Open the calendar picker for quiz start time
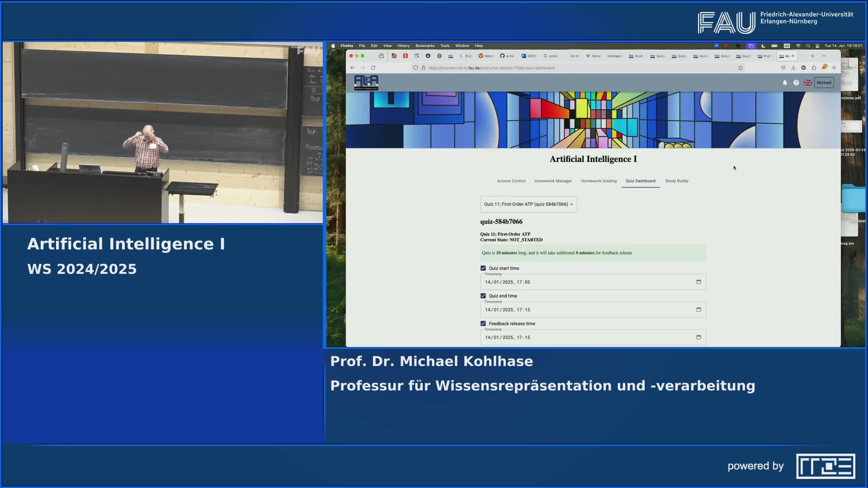 click(698, 282)
